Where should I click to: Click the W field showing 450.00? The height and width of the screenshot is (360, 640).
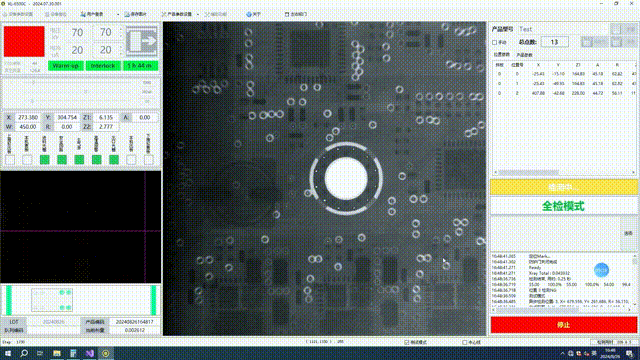[28, 127]
